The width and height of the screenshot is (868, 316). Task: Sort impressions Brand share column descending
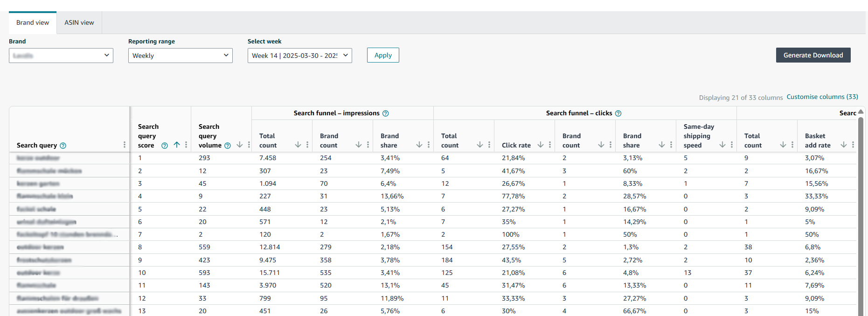[x=419, y=145]
